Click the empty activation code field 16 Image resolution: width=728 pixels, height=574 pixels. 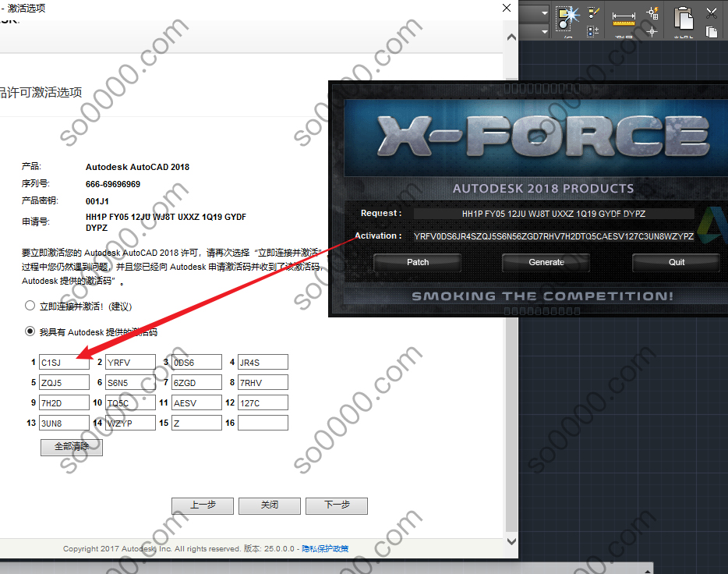pos(263,423)
